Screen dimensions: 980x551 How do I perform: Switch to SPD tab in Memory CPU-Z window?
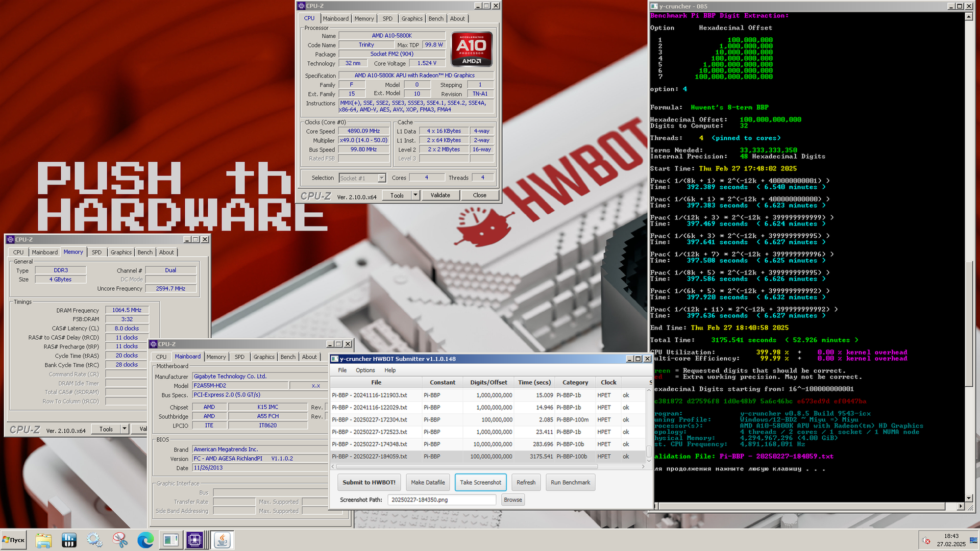(x=96, y=252)
